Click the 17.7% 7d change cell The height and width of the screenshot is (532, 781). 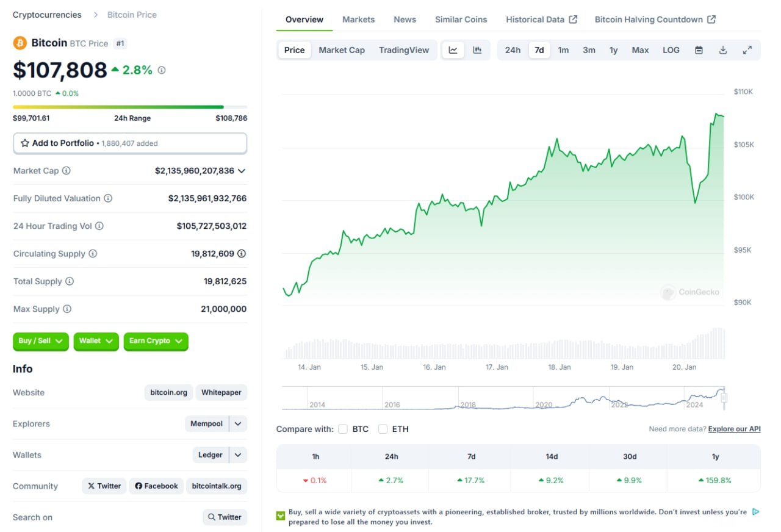[x=470, y=480]
